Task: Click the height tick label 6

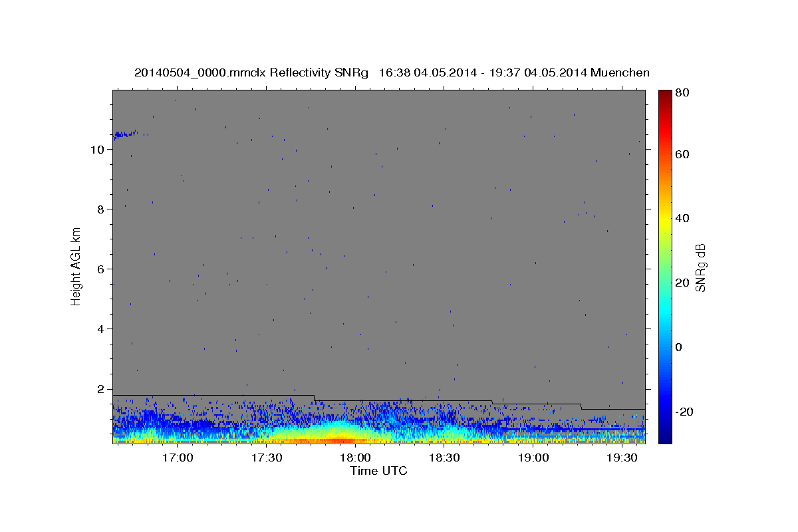Action: tap(100, 269)
